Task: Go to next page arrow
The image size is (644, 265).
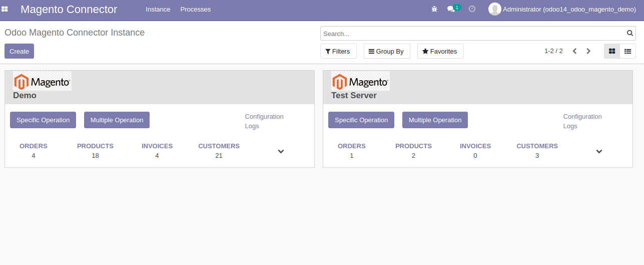Action: (x=588, y=51)
